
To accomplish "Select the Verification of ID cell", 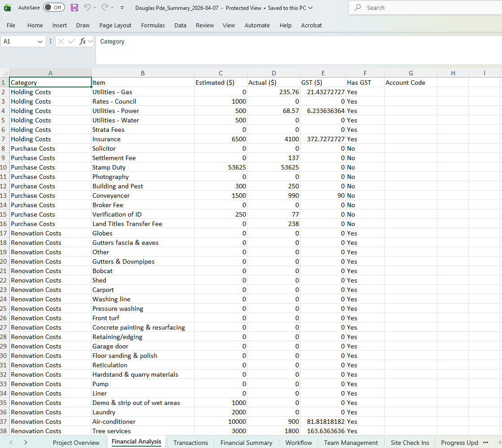I will click(143, 214).
